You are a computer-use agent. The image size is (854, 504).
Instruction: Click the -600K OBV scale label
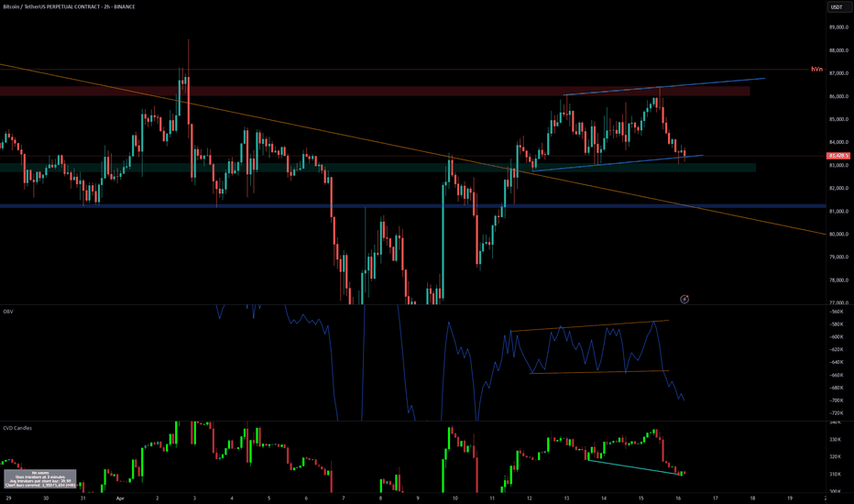click(837, 336)
